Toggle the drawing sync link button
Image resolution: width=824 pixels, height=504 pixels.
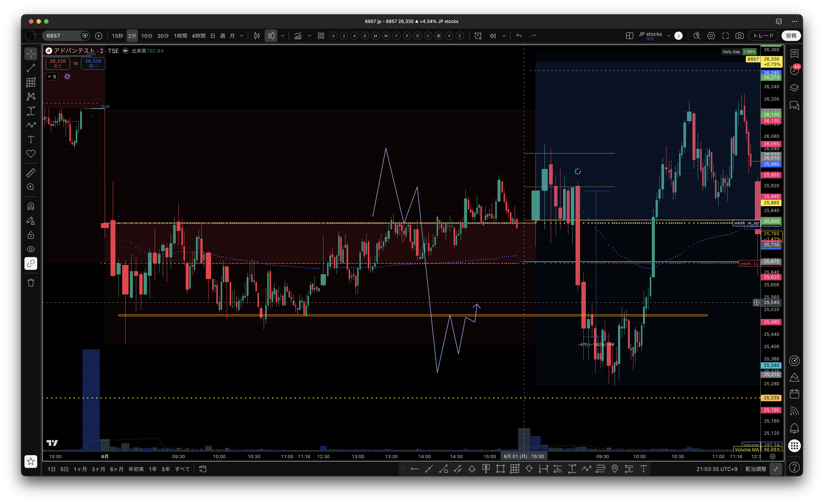(31, 263)
